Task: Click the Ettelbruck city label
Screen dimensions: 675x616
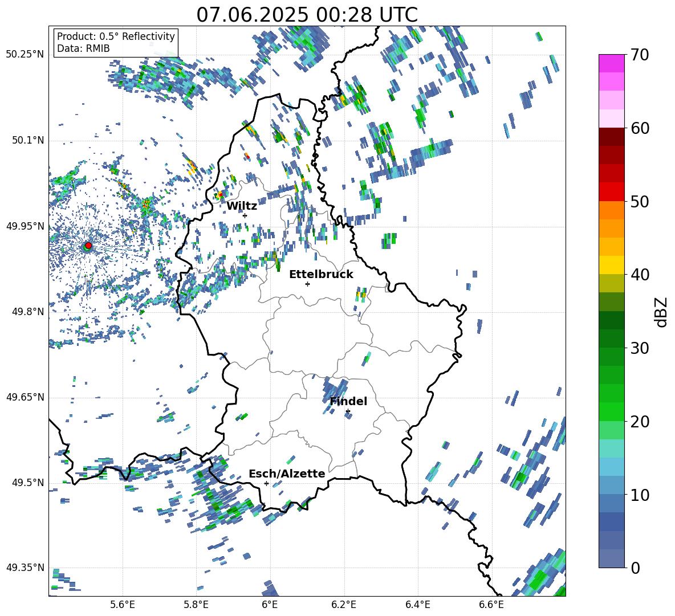Action: (321, 275)
